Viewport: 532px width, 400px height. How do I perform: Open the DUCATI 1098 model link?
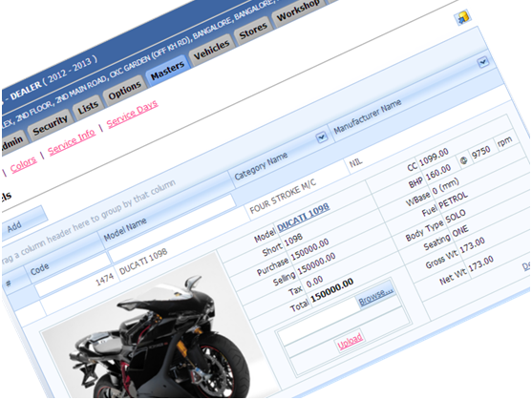(x=303, y=217)
